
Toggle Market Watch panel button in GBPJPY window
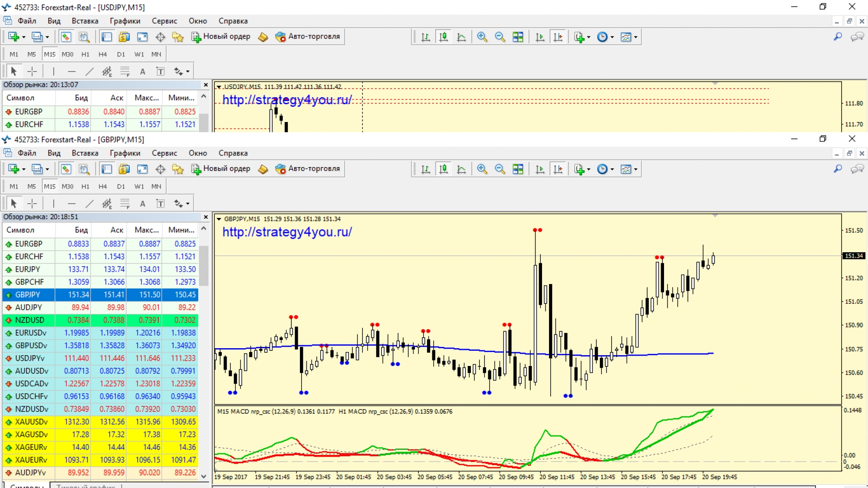(66, 169)
